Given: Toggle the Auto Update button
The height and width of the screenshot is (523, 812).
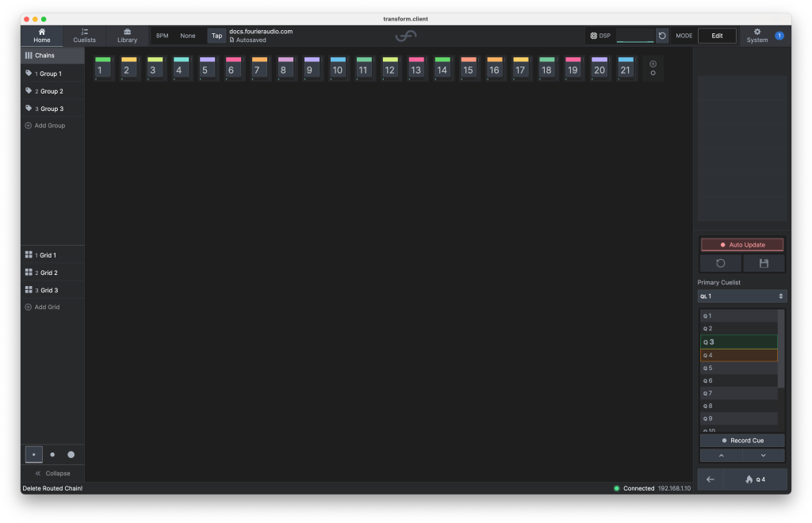Looking at the screenshot, I should (742, 245).
